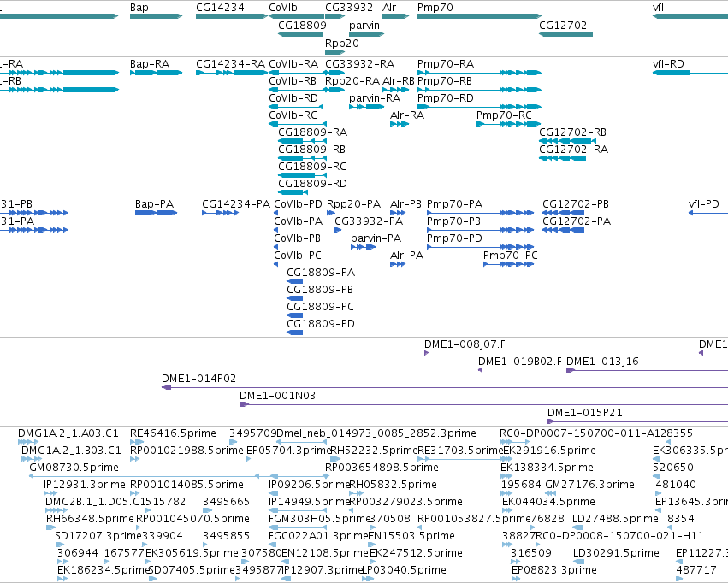This screenshot has height=583, width=728.
Task: Click the CoVIb-RC transcript label
Action: click(x=293, y=115)
